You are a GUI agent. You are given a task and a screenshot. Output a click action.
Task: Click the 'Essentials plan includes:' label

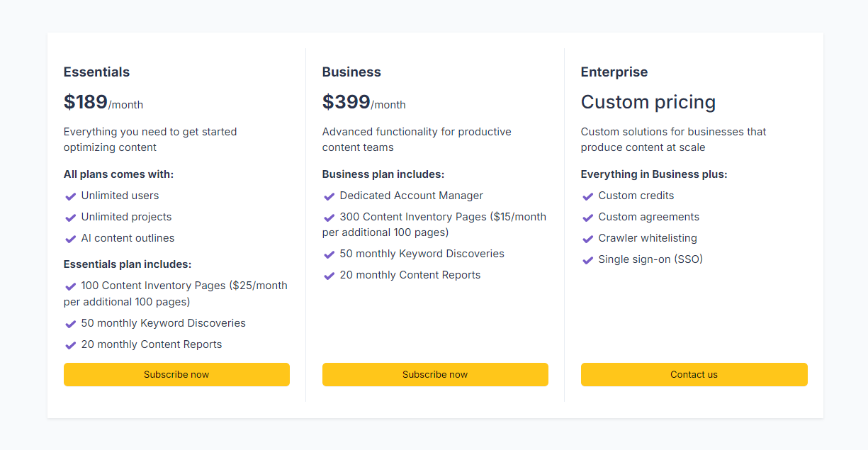point(128,264)
